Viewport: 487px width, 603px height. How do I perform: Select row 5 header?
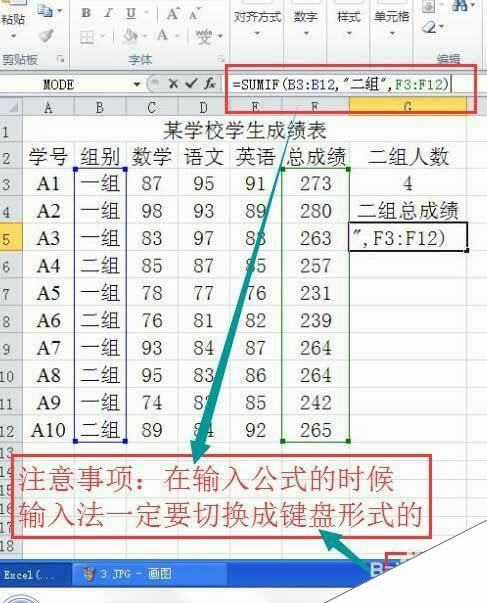click(x=11, y=239)
